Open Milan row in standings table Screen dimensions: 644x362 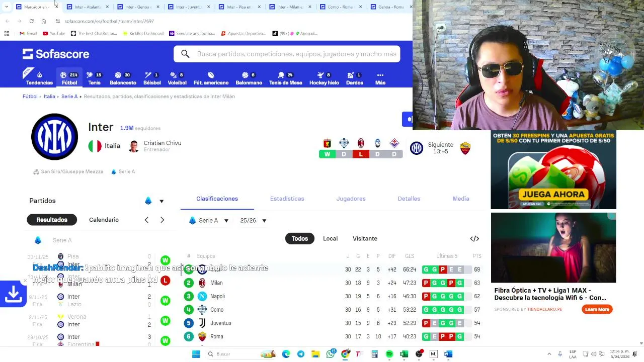pos(332,283)
